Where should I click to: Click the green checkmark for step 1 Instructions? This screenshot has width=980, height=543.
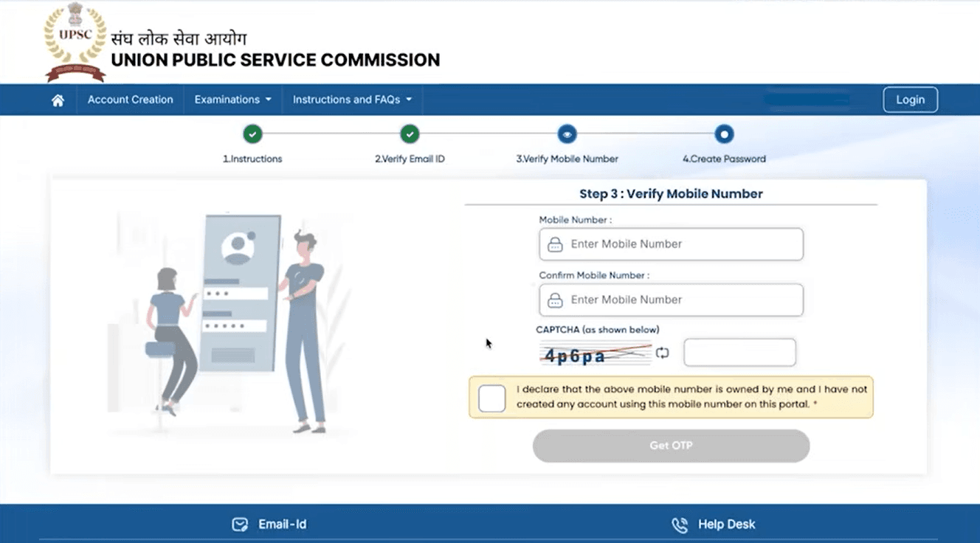click(x=253, y=134)
